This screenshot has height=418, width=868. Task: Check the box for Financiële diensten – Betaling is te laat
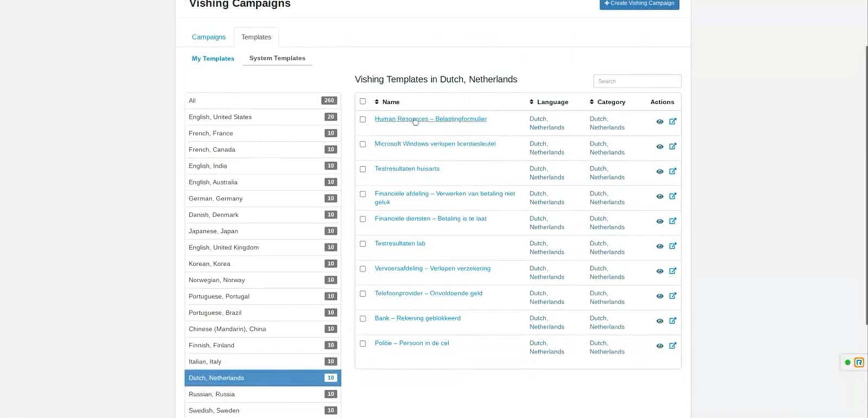tap(363, 219)
